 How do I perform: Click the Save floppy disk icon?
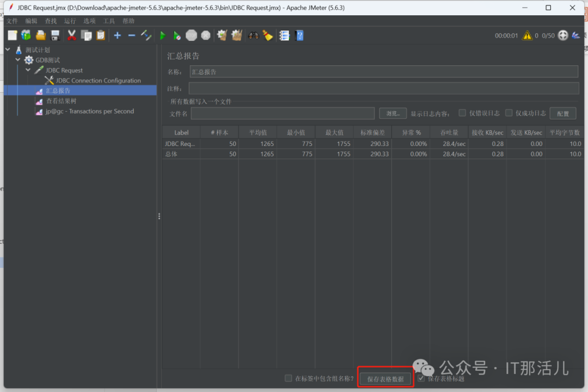(x=55, y=35)
